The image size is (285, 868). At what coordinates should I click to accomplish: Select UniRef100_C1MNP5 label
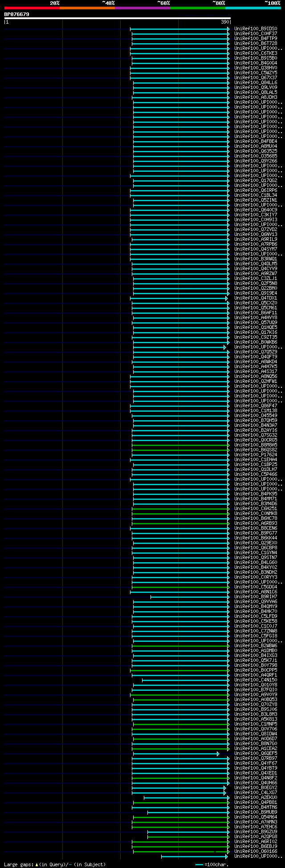click(256, 724)
